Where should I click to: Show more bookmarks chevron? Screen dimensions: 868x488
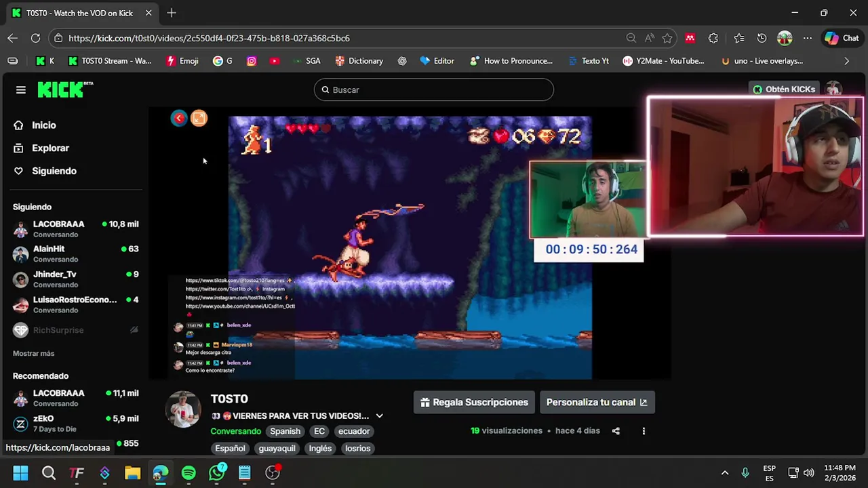click(846, 61)
